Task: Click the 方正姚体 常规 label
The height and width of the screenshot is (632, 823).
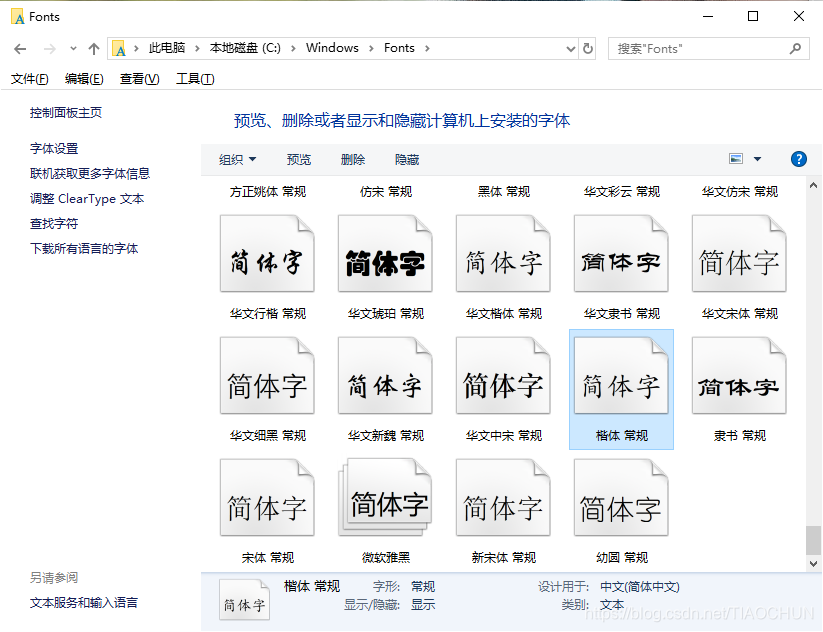Action: click(268, 192)
